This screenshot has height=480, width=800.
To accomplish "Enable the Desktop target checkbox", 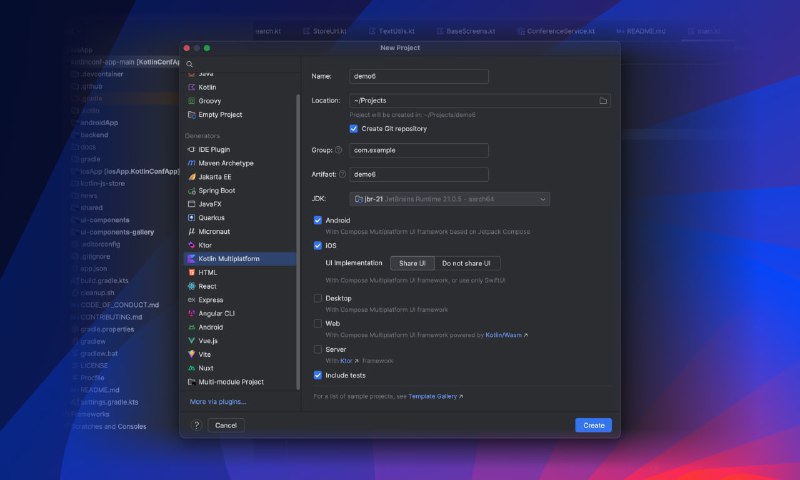I will tap(318, 298).
